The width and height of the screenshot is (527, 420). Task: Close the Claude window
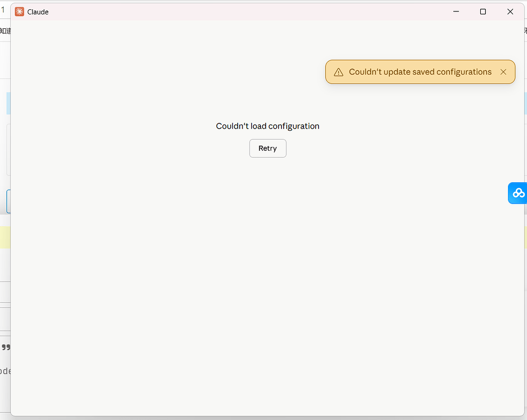point(510,11)
